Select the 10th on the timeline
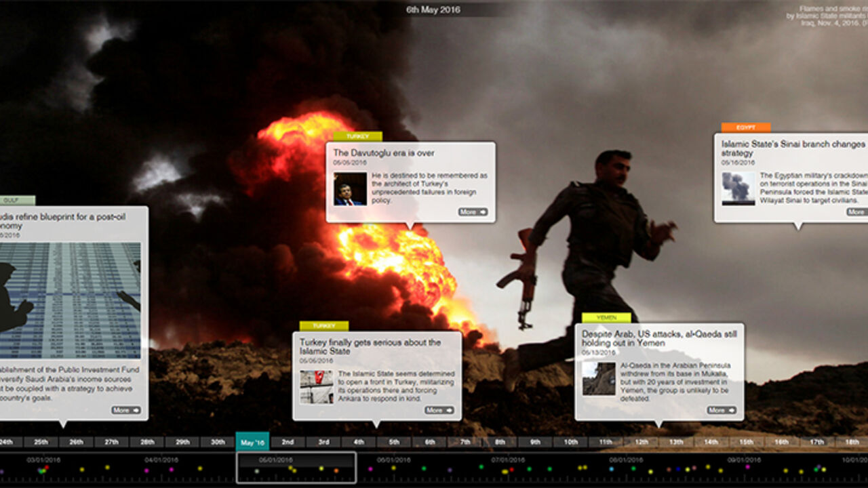This screenshot has height=488, width=868. pyautogui.click(x=570, y=442)
